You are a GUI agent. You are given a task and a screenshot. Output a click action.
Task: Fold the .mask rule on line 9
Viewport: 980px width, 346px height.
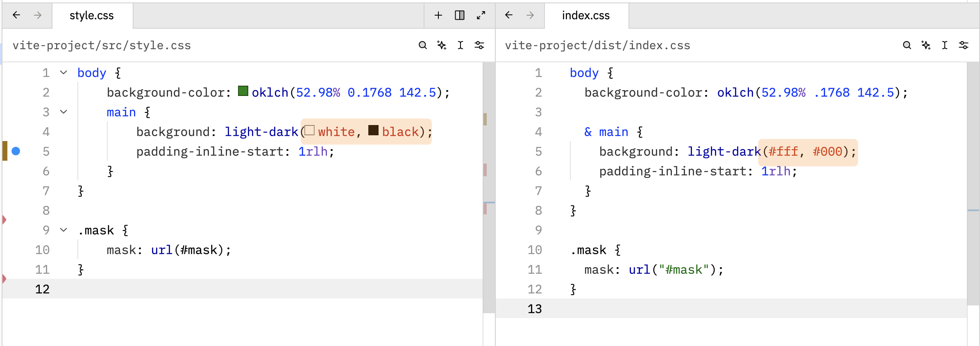64,230
